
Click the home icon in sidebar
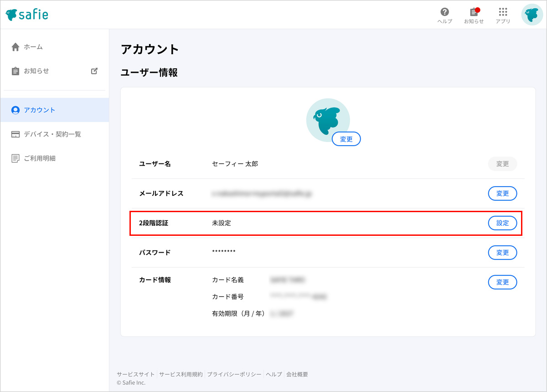(15, 47)
